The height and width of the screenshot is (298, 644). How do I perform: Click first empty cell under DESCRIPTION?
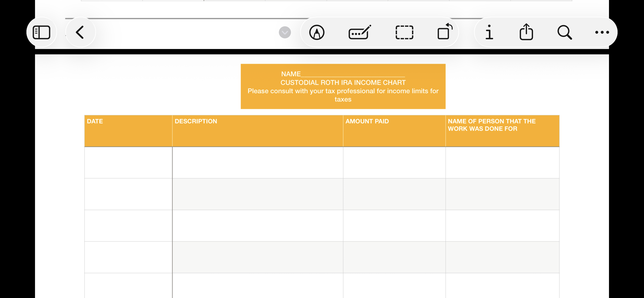[257, 163]
